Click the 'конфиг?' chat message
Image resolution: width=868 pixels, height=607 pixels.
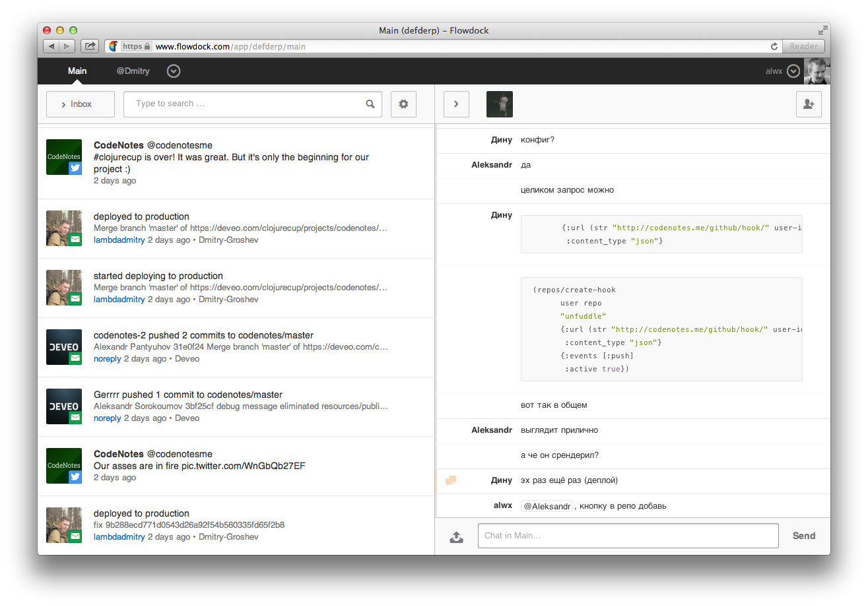pos(538,140)
